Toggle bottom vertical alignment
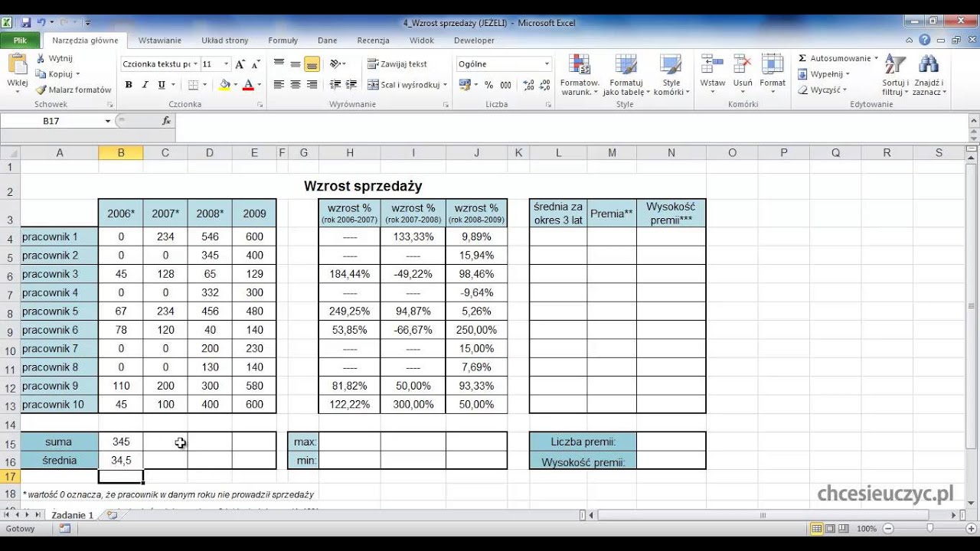The width and height of the screenshot is (980, 551). coord(312,64)
